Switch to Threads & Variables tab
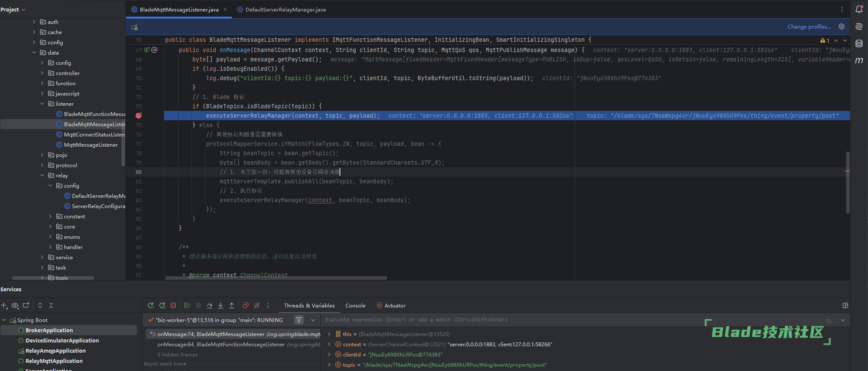Screen dimensions: 868x371 [309, 305]
